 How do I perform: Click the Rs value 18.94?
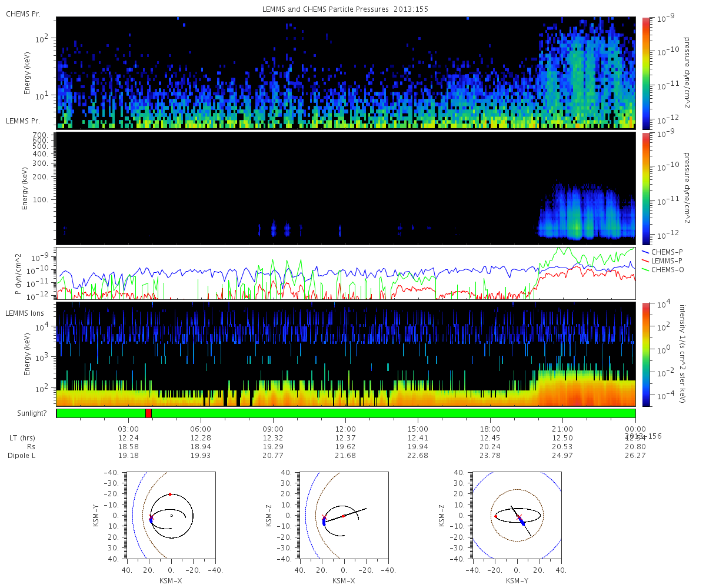[201, 447]
